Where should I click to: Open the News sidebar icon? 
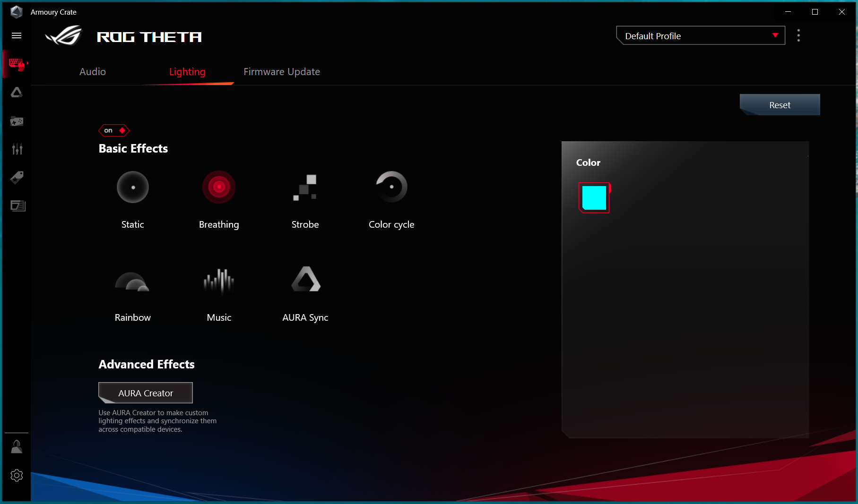(x=18, y=205)
